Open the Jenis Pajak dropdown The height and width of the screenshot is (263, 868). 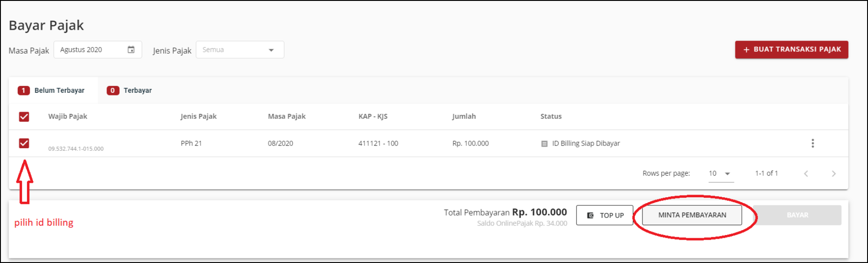(x=240, y=50)
